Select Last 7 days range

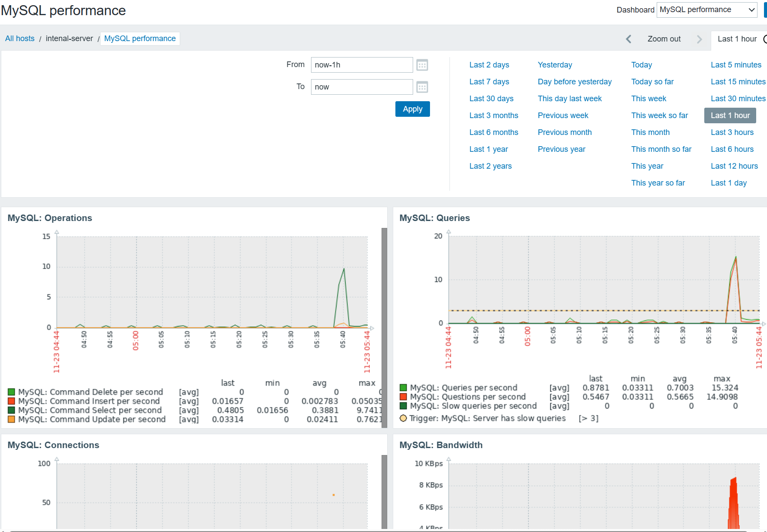pyautogui.click(x=489, y=82)
